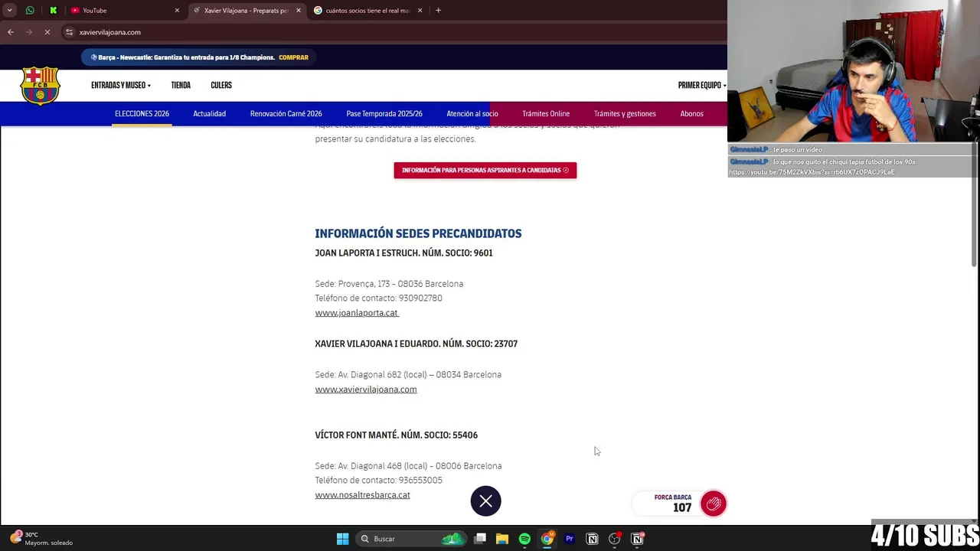Open the pinned WhatsApp tab
Image resolution: width=980 pixels, height=551 pixels.
point(30,10)
